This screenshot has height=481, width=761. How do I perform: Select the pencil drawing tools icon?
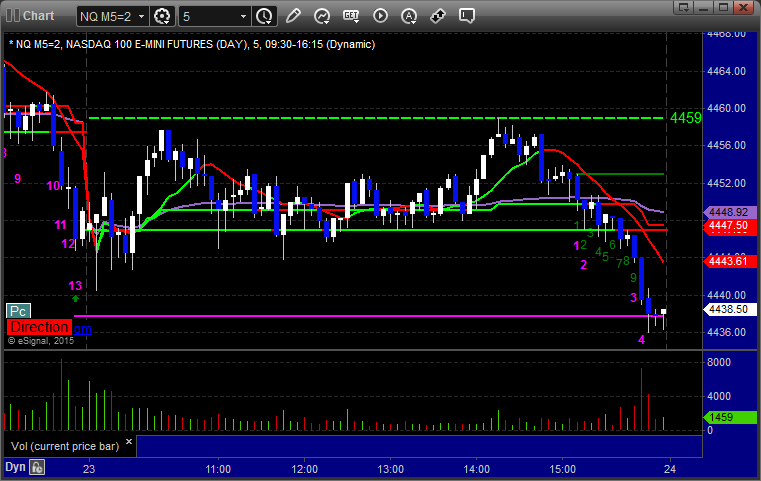coord(293,16)
